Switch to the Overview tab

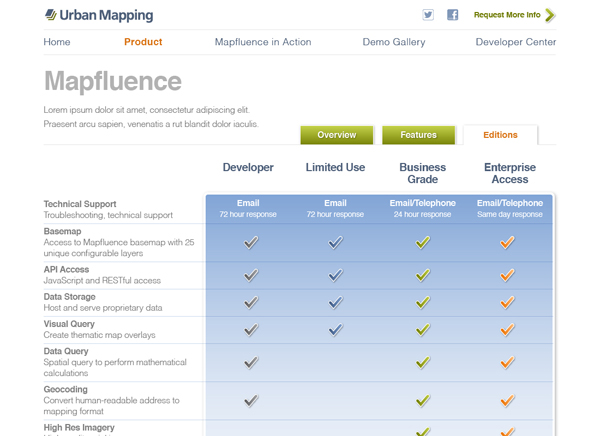point(336,135)
